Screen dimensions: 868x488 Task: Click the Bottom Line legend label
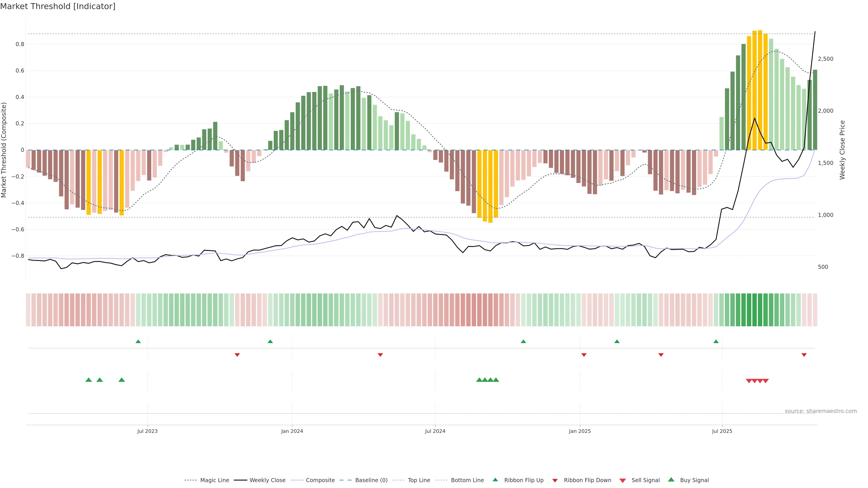click(467, 480)
